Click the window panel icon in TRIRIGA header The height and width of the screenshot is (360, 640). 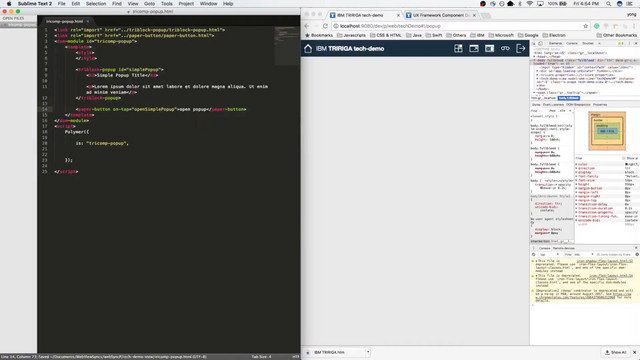(474, 49)
